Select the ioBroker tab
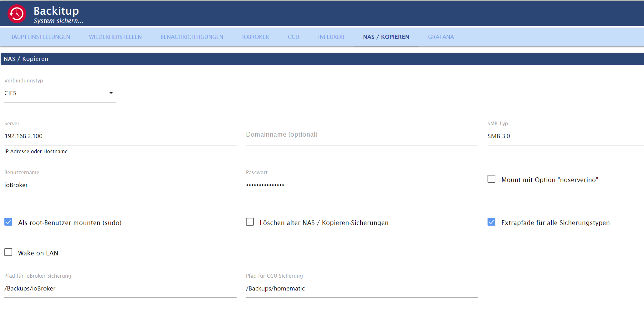 tap(256, 37)
